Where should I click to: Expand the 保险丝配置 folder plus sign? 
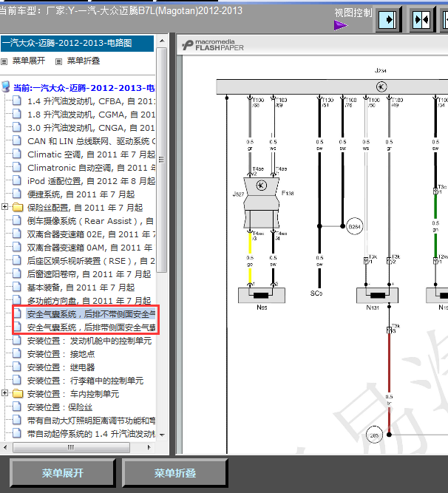(4, 206)
